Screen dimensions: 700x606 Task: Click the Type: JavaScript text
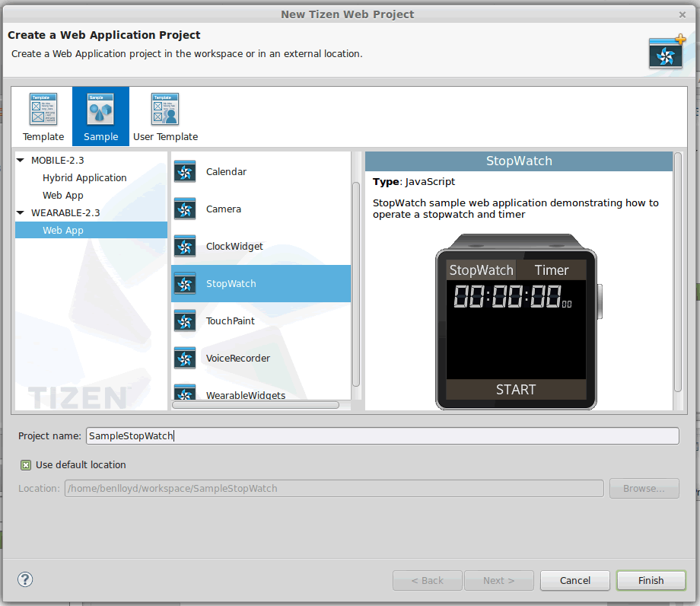414,182
